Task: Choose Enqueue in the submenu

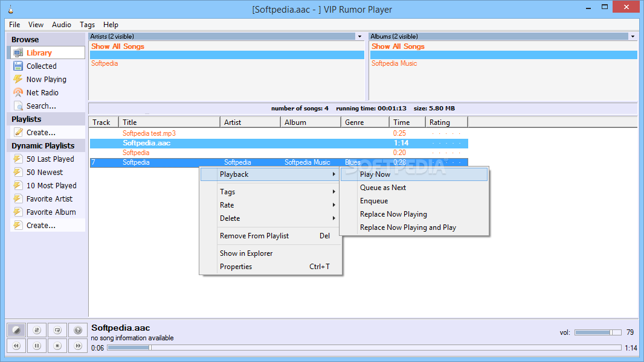Action: tap(414, 201)
